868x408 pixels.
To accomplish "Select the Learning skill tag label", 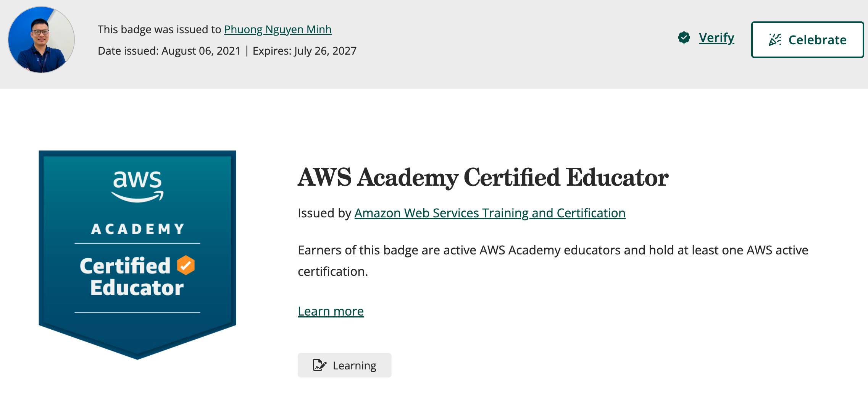I will [x=354, y=366].
